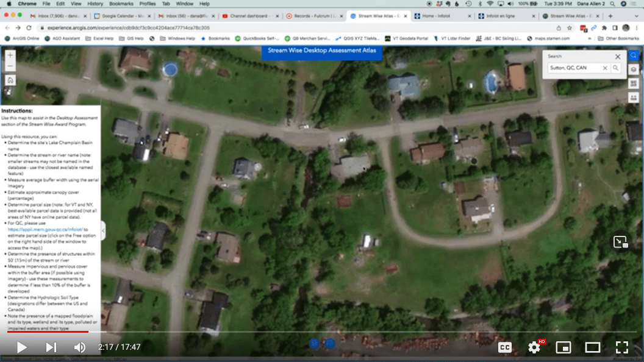Switch to Infolot en ligne tab

click(507, 16)
